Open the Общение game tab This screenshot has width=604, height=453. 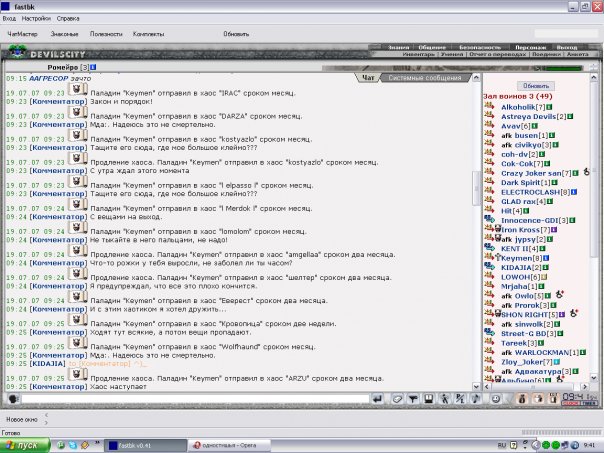432,47
